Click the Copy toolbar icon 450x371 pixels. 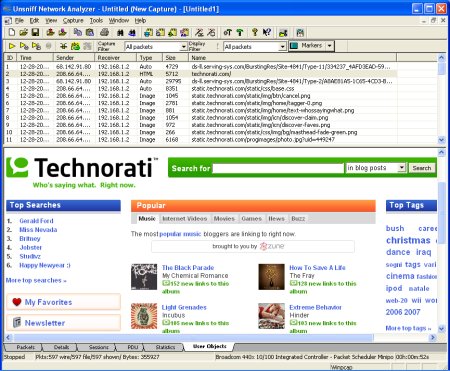[78, 32]
